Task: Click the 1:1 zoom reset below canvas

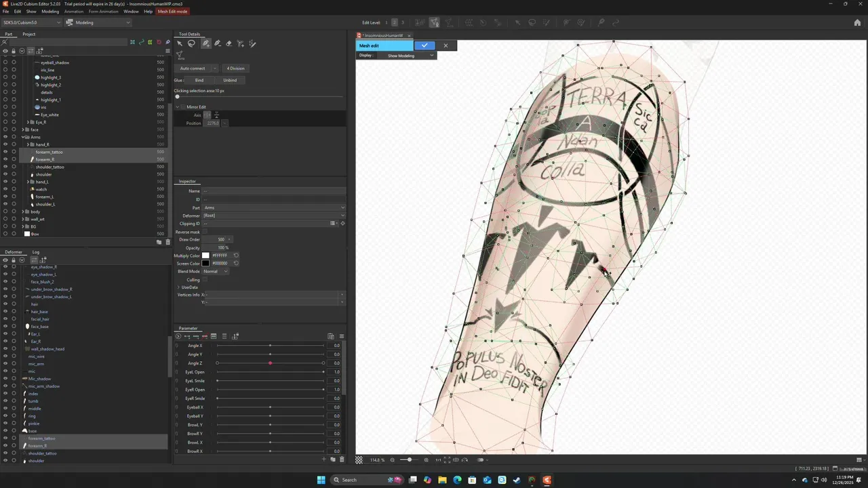Action: [x=438, y=460]
